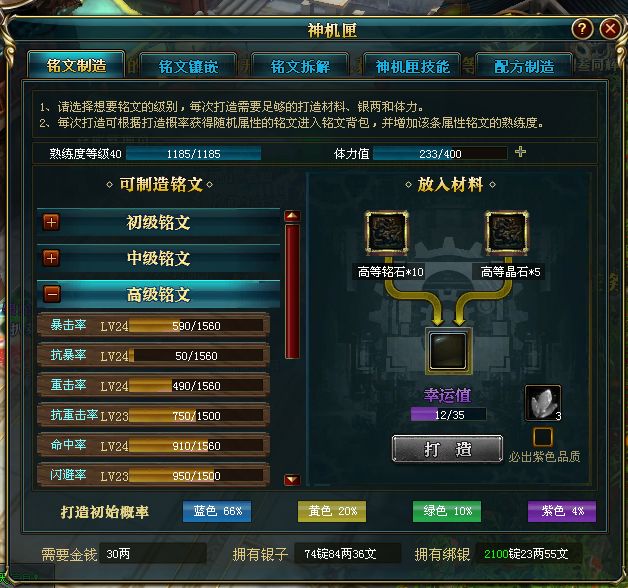Switch to the 配方制造 tab
The image size is (628, 588).
(x=524, y=66)
